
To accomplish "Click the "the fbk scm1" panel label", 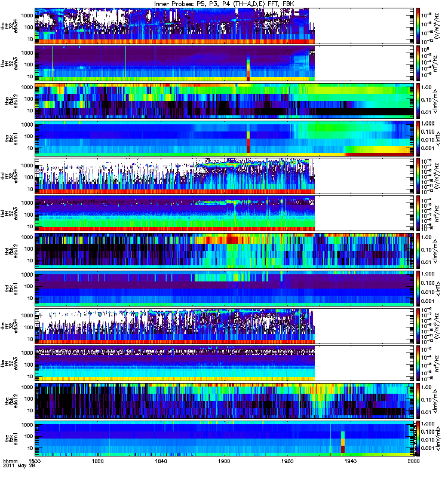I will [11, 439].
